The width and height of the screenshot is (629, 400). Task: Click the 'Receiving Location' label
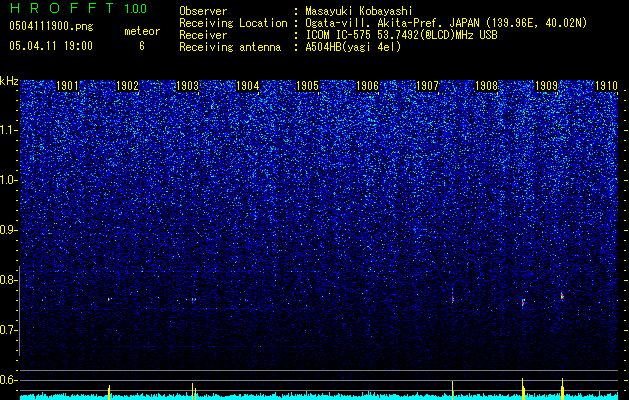click(x=233, y=23)
